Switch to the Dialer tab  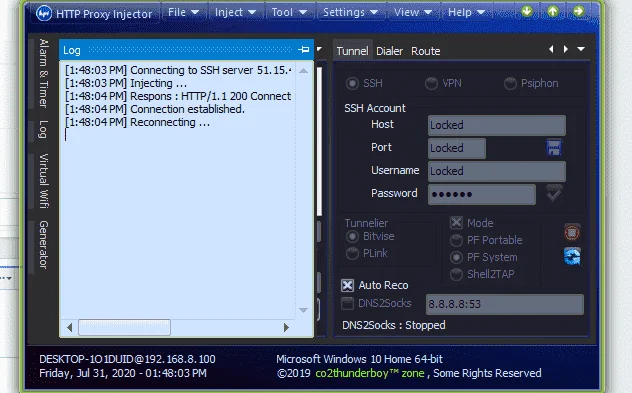point(389,51)
